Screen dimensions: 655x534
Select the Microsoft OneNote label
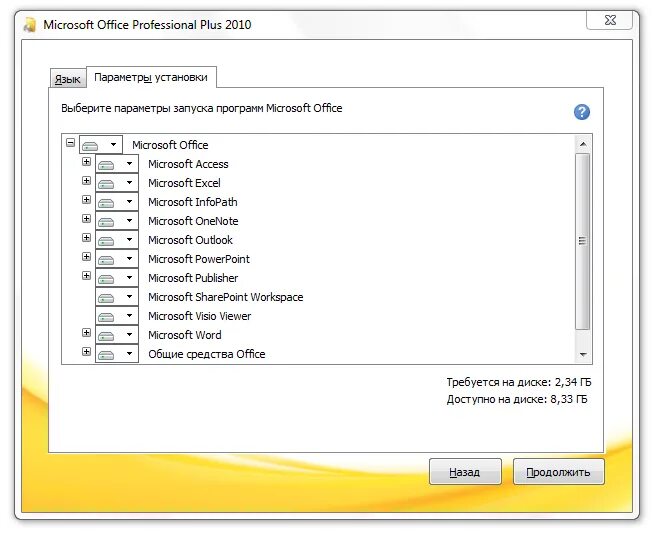(x=193, y=221)
